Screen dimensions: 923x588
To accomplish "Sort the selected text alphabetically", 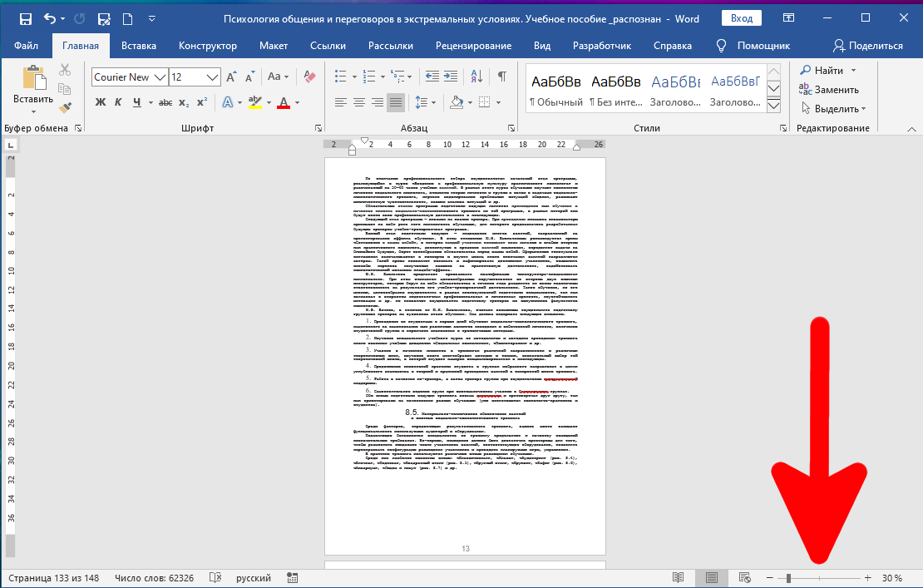I will click(x=476, y=76).
